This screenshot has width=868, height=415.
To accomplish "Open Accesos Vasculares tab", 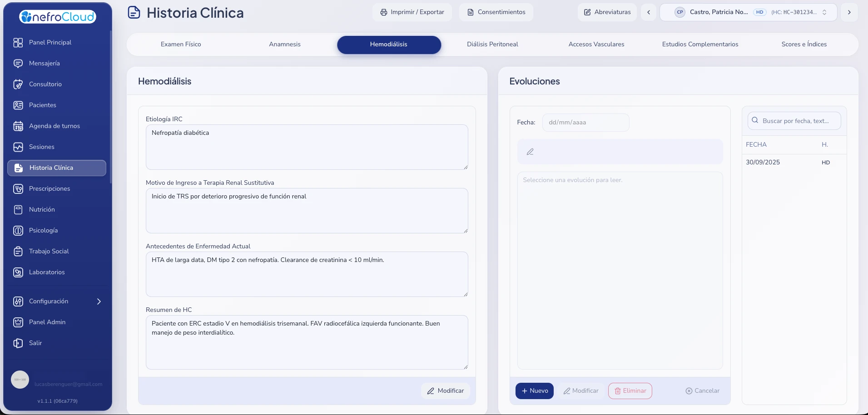I will coord(596,44).
